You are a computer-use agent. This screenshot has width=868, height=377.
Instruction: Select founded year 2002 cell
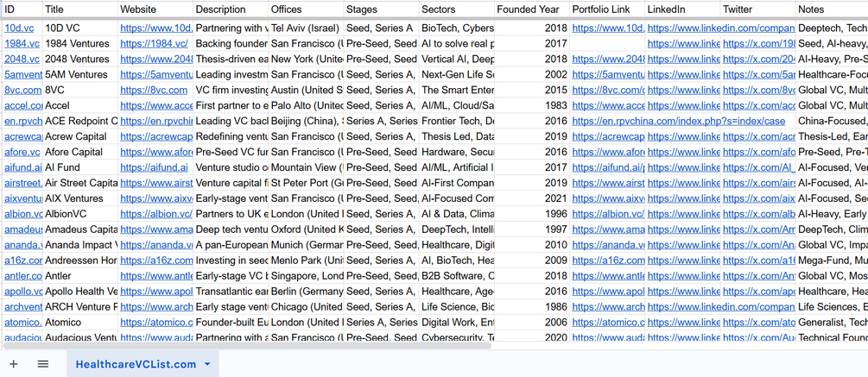[x=532, y=75]
